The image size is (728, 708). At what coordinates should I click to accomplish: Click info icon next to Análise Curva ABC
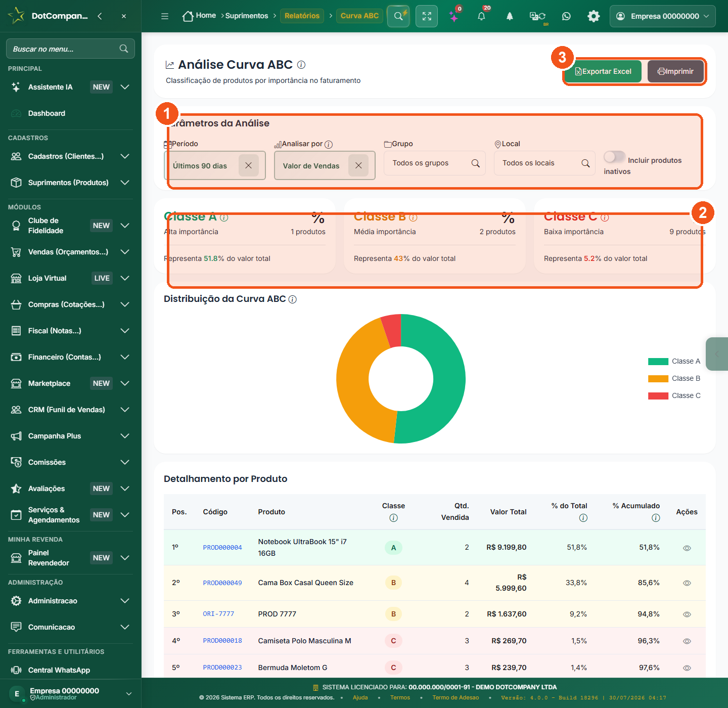(x=301, y=65)
